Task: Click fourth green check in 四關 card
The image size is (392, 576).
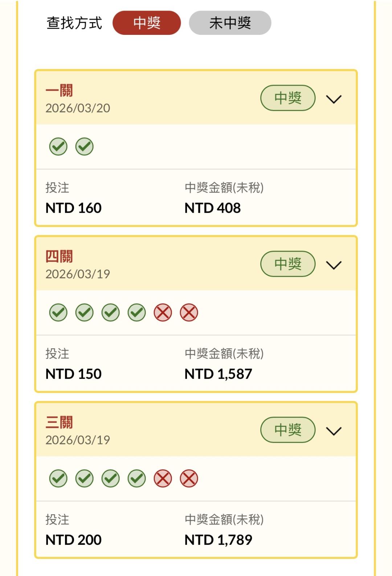Action: point(137,313)
